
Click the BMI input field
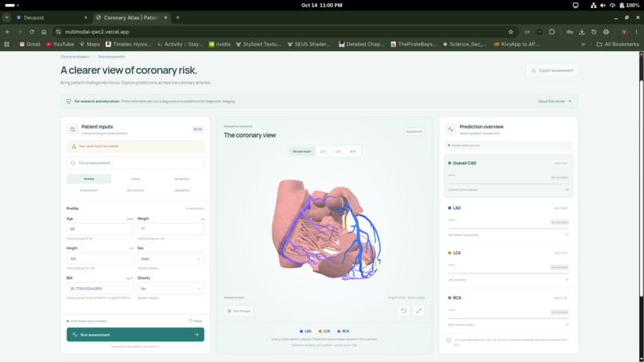(x=100, y=288)
